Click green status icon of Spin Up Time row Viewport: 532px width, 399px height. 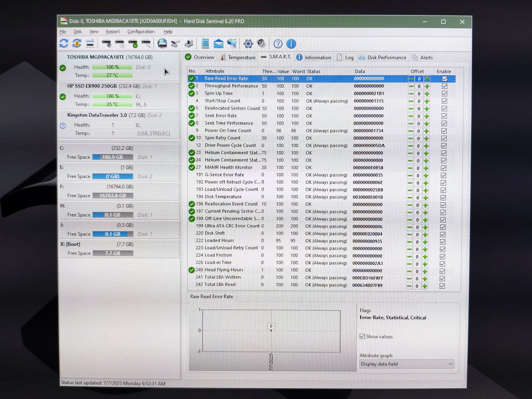click(x=191, y=93)
